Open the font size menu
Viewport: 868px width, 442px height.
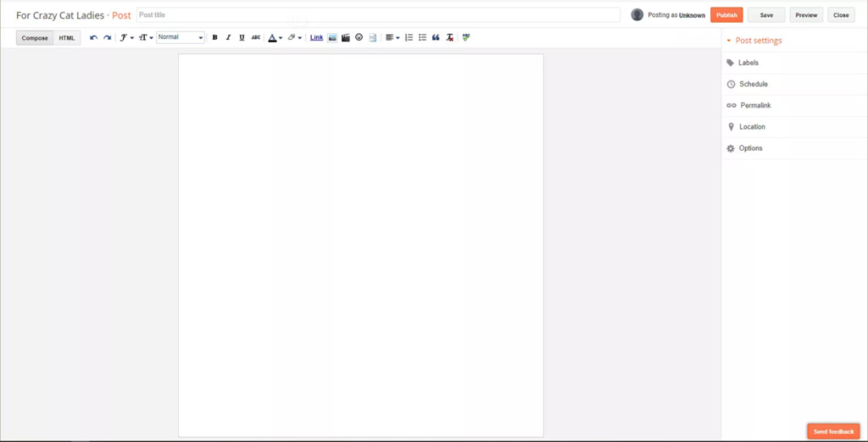146,37
